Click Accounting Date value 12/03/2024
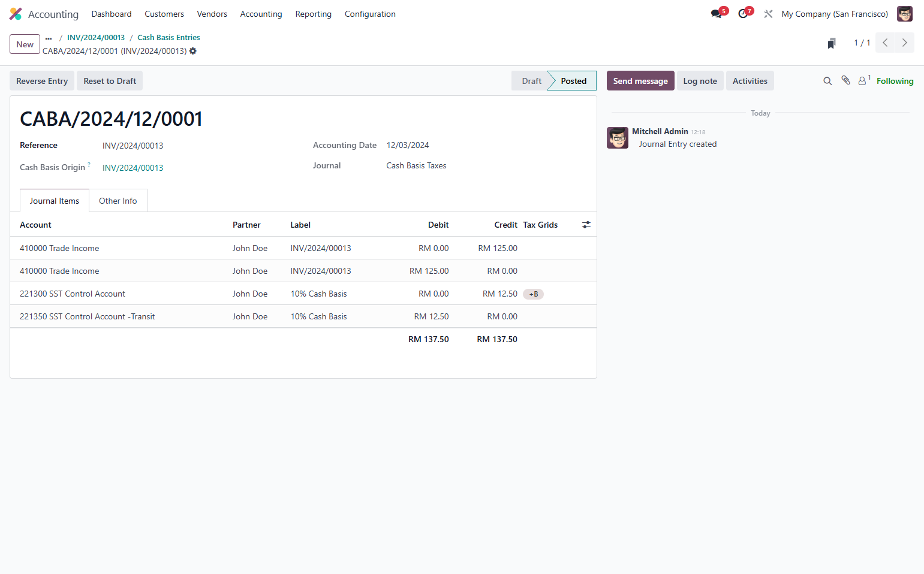The width and height of the screenshot is (924, 574). [x=408, y=145]
